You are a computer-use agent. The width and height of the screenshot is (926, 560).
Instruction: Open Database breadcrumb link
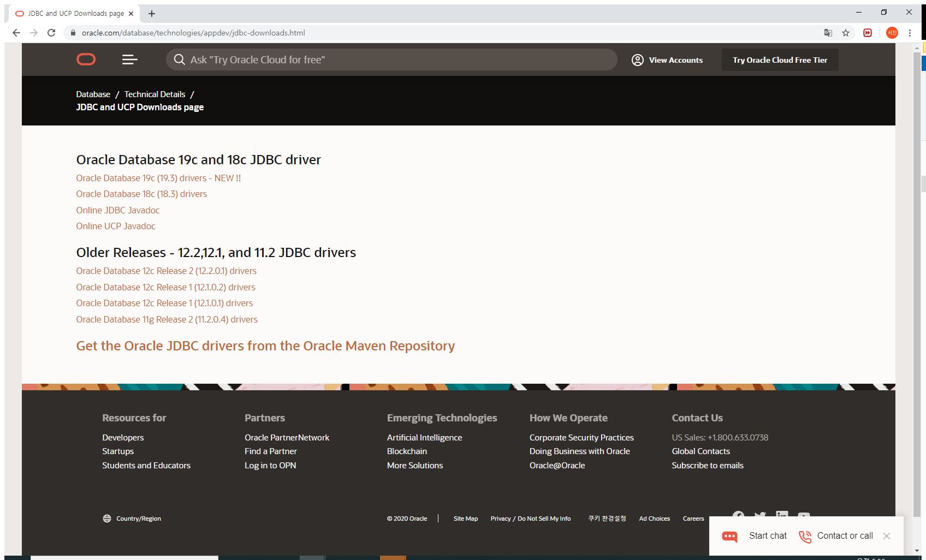coord(93,94)
